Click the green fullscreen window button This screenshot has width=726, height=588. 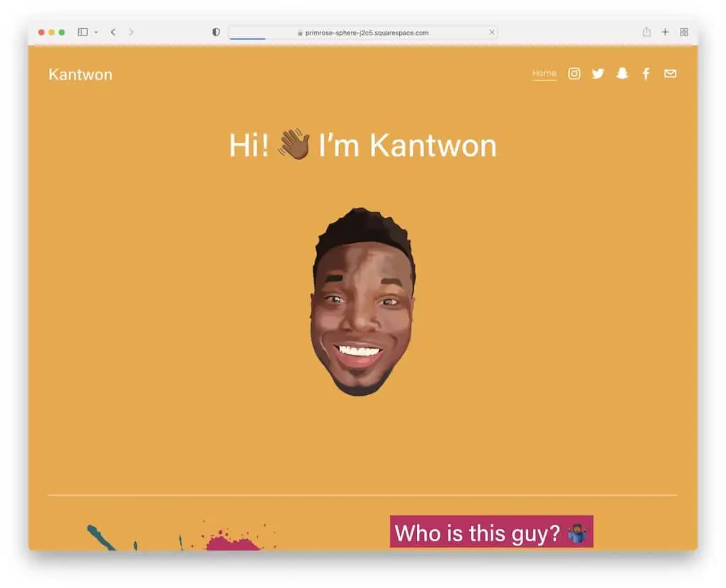tap(62, 32)
